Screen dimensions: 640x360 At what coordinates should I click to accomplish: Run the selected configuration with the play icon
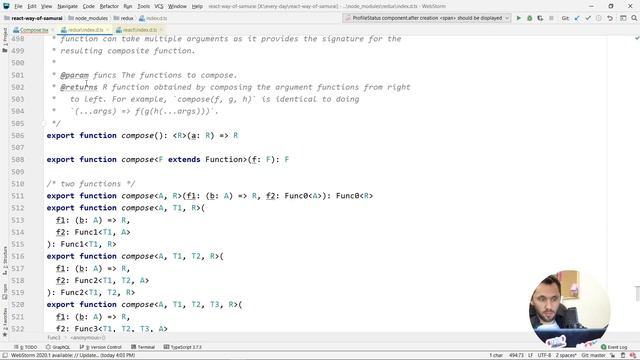coord(519,18)
